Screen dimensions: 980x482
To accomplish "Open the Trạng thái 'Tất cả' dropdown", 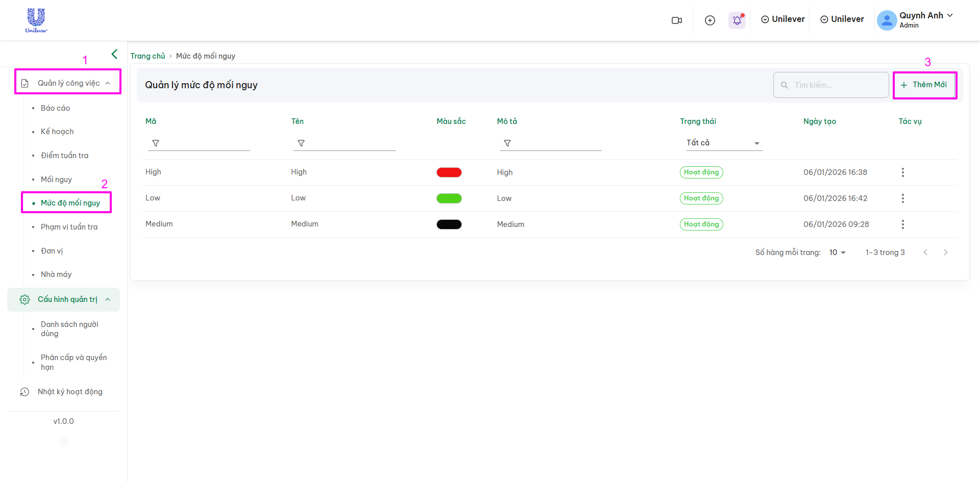I will click(x=723, y=143).
